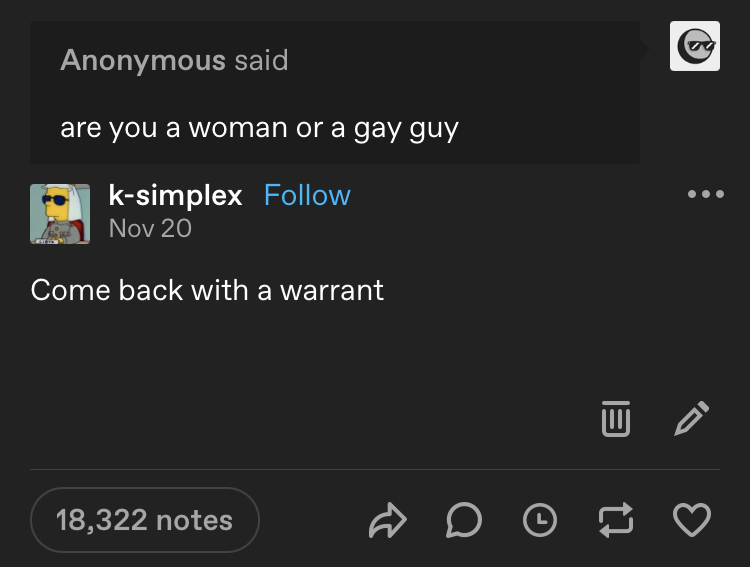Click the Anonymous asker name
This screenshot has width=750, height=567.
click(143, 60)
